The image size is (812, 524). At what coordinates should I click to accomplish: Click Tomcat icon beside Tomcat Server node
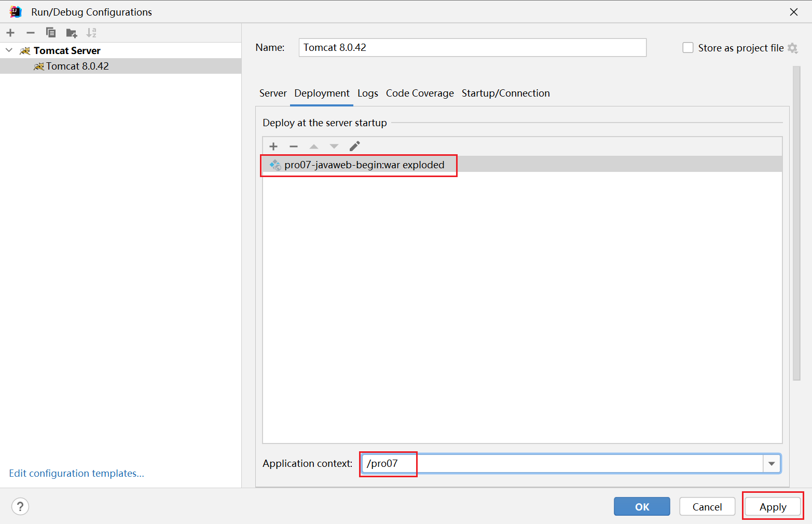(25, 50)
